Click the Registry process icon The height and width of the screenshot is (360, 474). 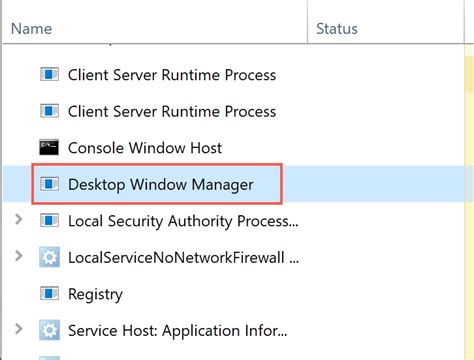pyautogui.click(x=49, y=294)
